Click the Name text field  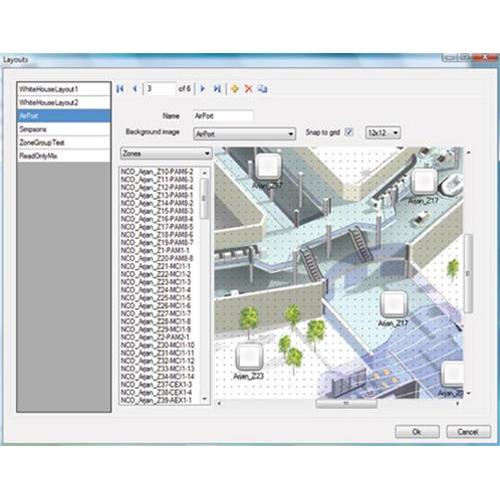pos(223,116)
